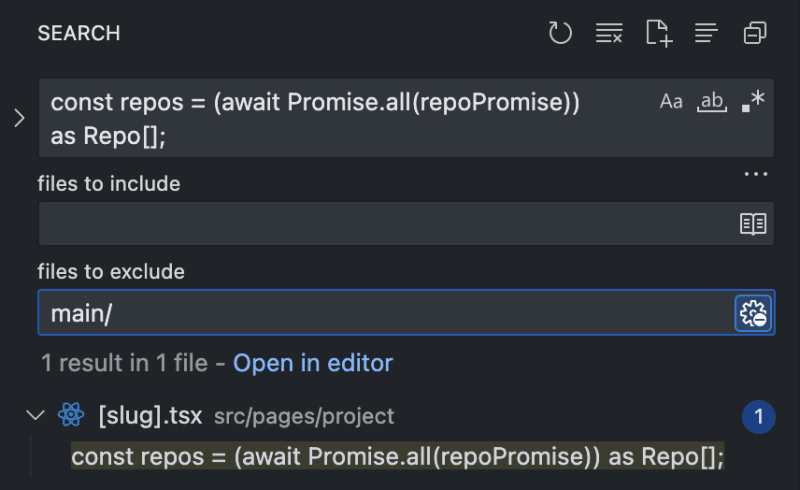Toggle search only in open editors
The width and height of the screenshot is (800, 490).
(753, 224)
